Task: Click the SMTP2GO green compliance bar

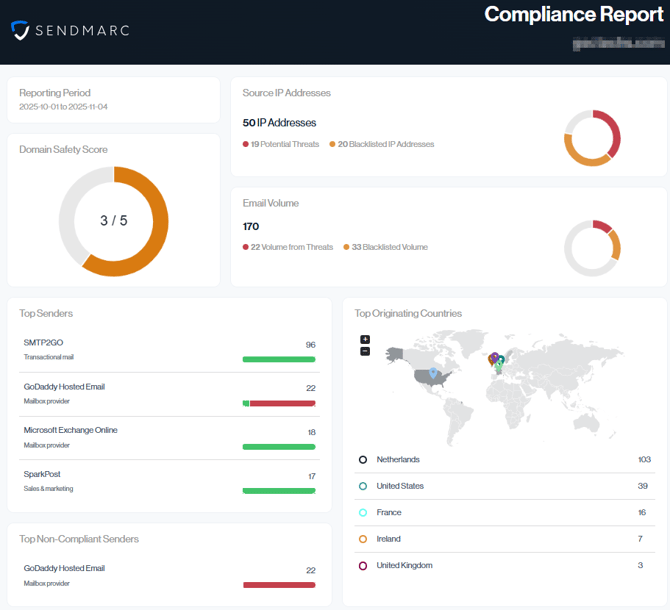Action: tap(279, 359)
